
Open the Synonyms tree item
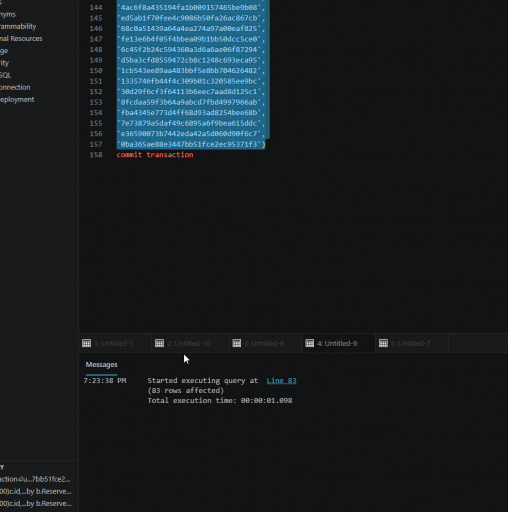pyautogui.click(x=8, y=14)
